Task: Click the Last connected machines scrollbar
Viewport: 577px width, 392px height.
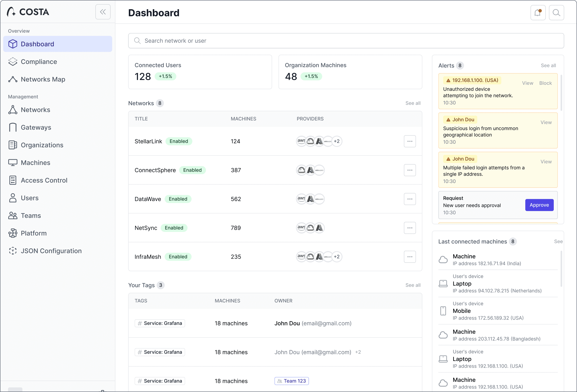Action: 561,269
